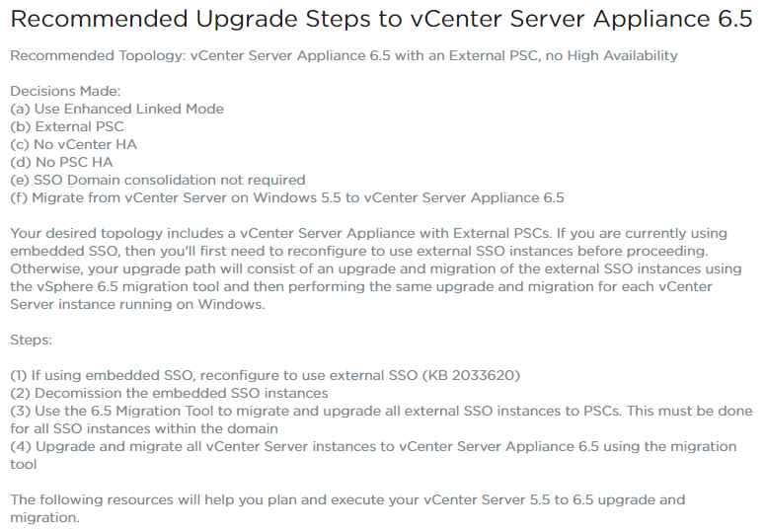Click the KB 2033620 reference

(471, 375)
